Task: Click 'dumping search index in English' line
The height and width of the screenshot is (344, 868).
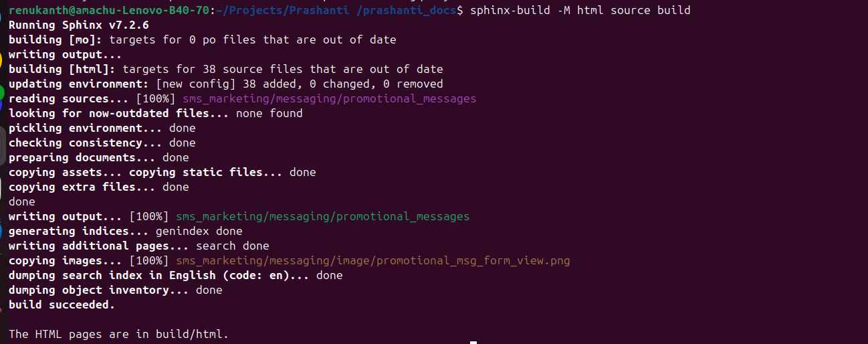Action: [x=175, y=275]
